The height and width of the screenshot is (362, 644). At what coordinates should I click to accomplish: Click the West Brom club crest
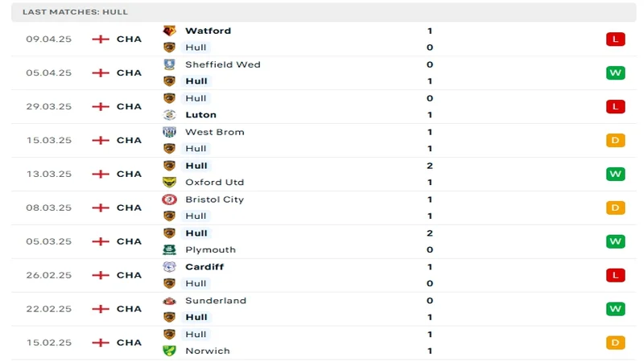(x=169, y=132)
